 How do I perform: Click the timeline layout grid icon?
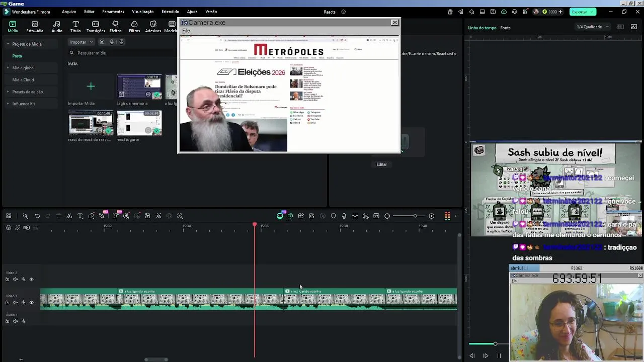click(x=9, y=216)
